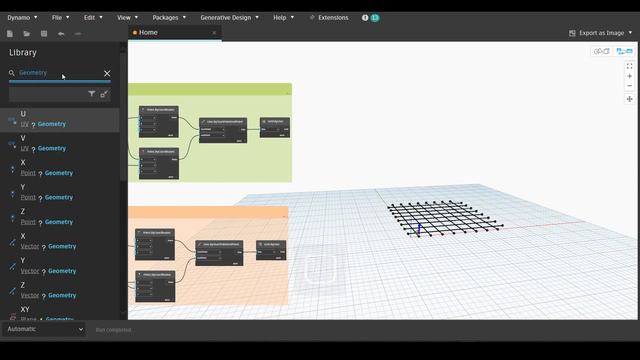Select the Y result under Point
640x360 pixels.
60,192
